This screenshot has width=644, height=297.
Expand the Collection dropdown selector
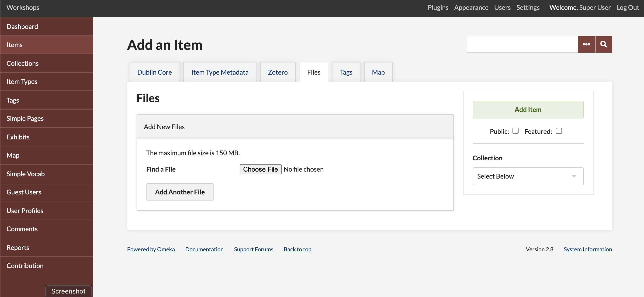point(528,176)
